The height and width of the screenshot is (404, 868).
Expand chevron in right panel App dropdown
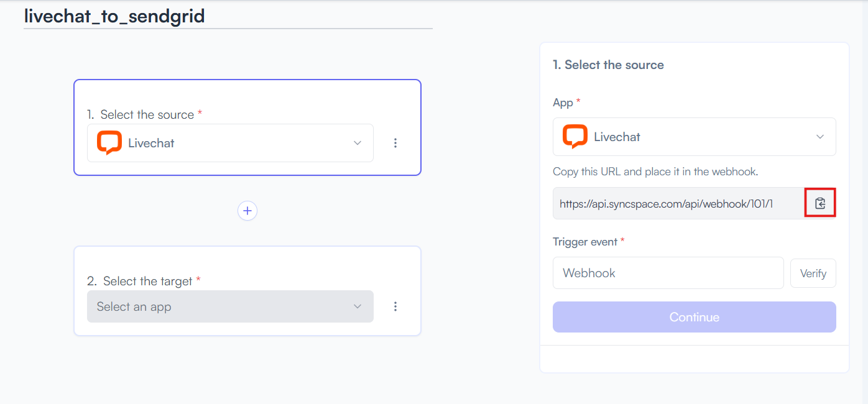[x=820, y=137]
